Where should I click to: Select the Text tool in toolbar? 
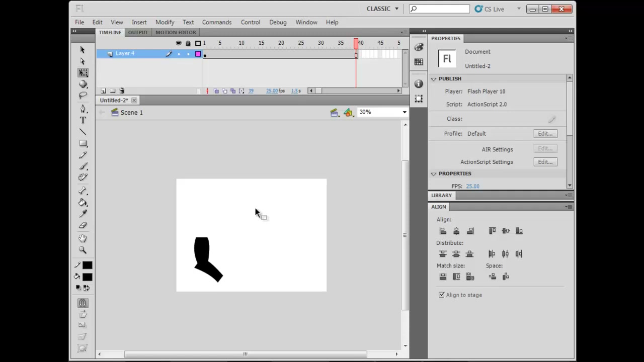(83, 120)
